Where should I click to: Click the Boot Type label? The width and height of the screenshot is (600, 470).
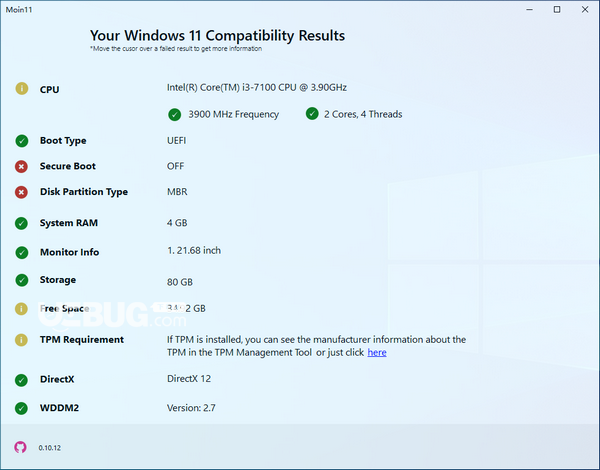point(63,141)
